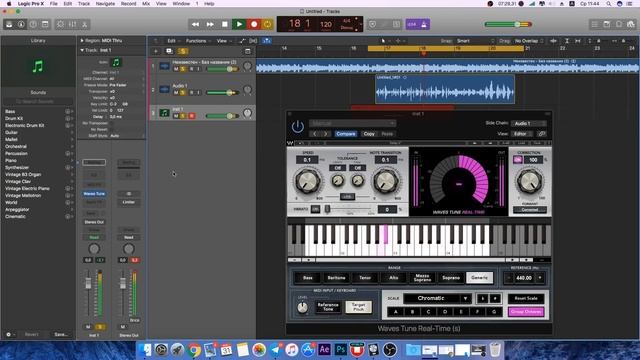Expand the Region MIDI Thru inspector section
Screen dimensions: 640x360
(x=82, y=40)
